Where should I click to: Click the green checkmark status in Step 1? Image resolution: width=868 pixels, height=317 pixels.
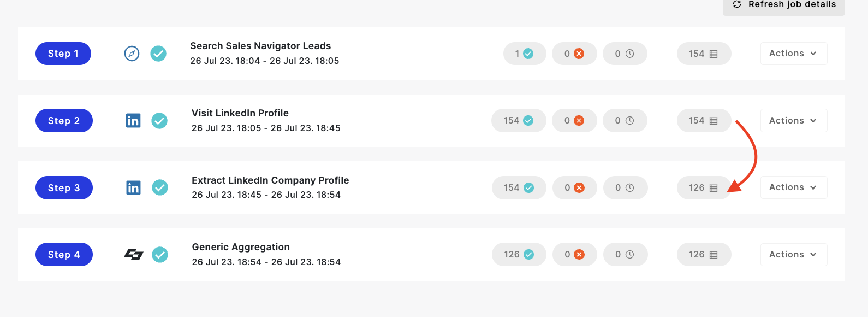pyautogui.click(x=158, y=54)
